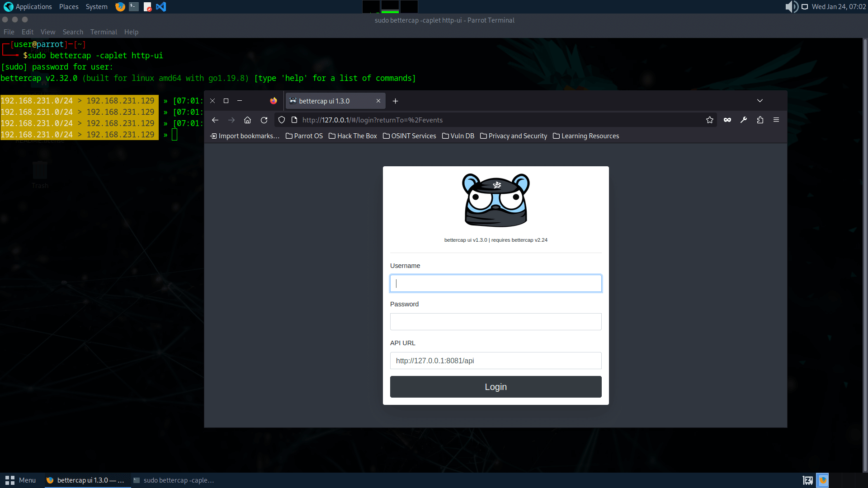The image size is (868, 488).
Task: Open the Applications menu
Action: 33,6
